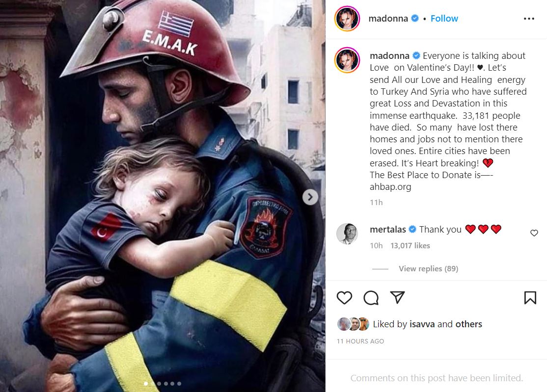547x392 pixels.
Task: Save the post with the bookmark icon
Action: pyautogui.click(x=530, y=298)
